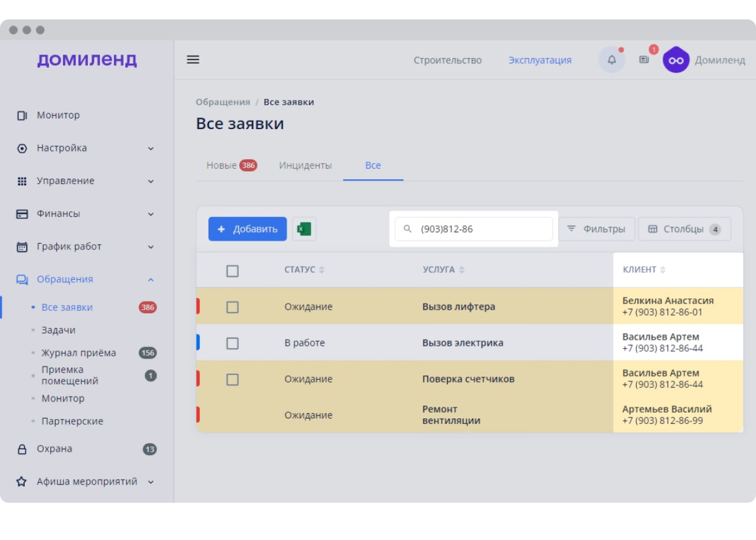This screenshot has height=540, width=756.
Task: Export to Excel via the green icon
Action: pos(304,229)
